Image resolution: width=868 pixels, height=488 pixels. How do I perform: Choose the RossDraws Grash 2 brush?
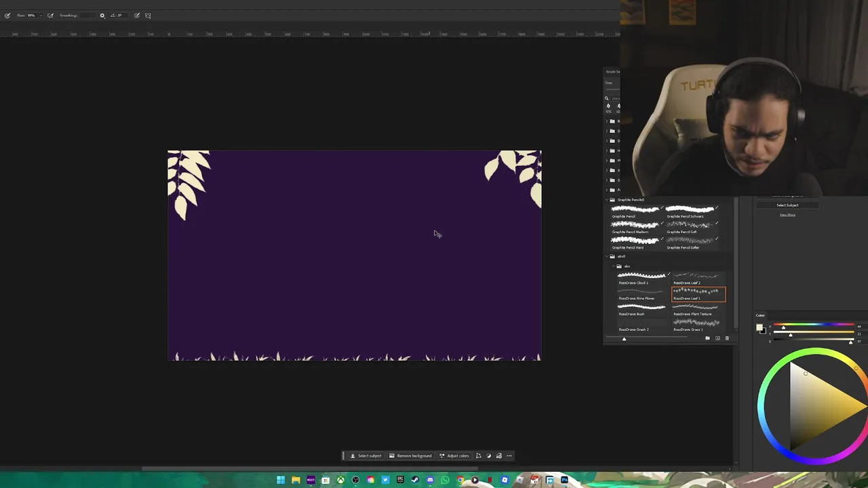coord(643,325)
